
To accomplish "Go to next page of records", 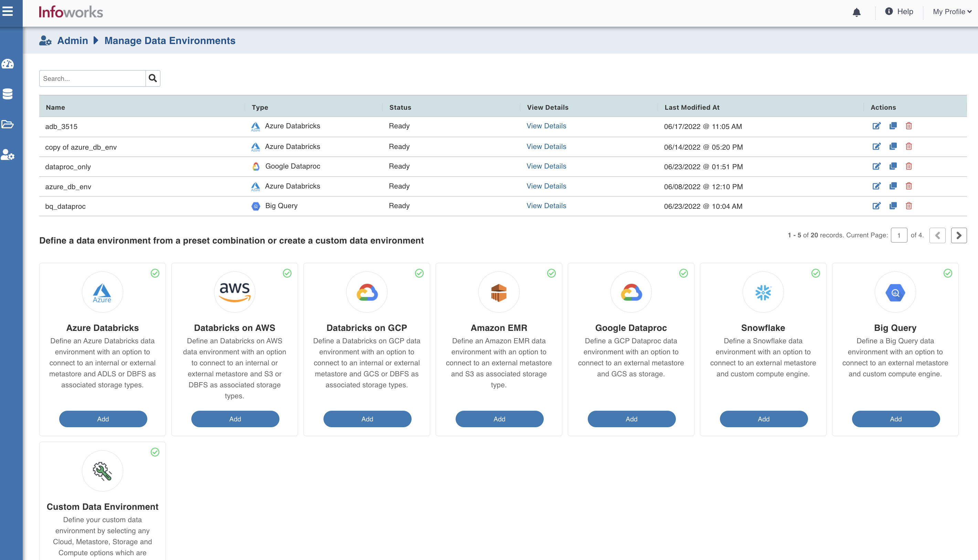I will coord(959,235).
